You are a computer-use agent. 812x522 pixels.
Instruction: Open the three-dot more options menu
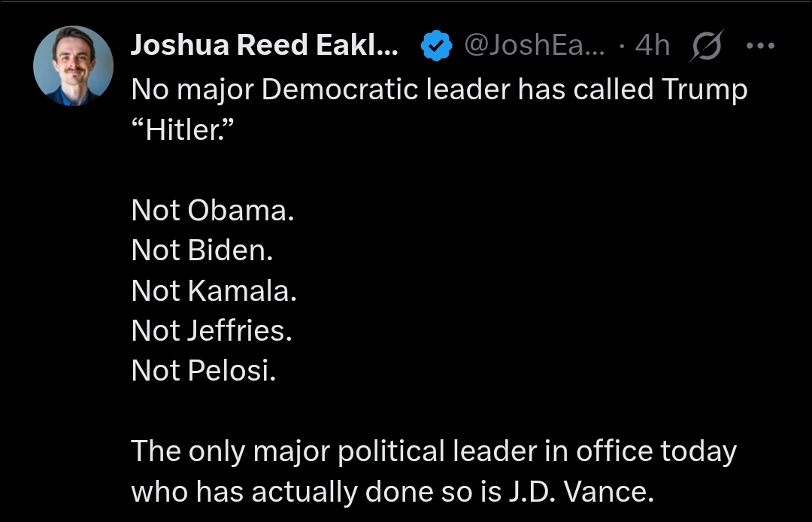(759, 46)
